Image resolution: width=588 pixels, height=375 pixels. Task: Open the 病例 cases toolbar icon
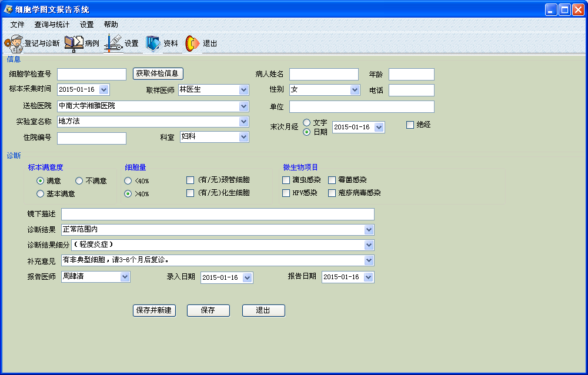coord(74,43)
